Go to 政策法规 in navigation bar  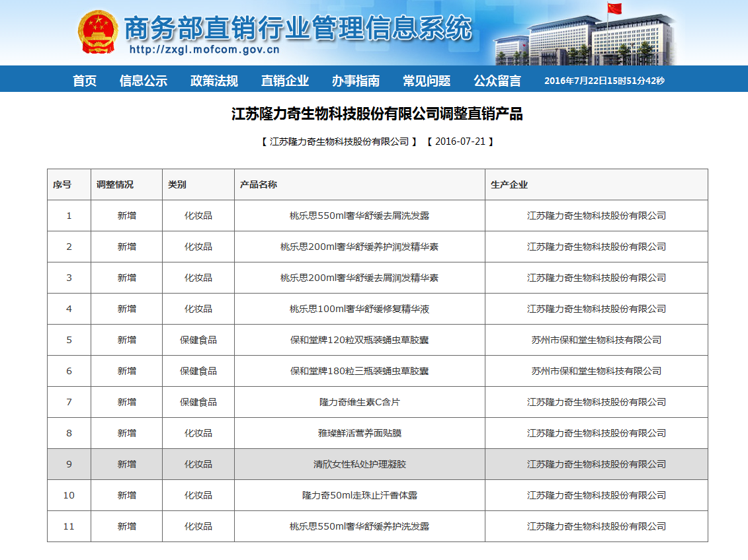tap(214, 81)
